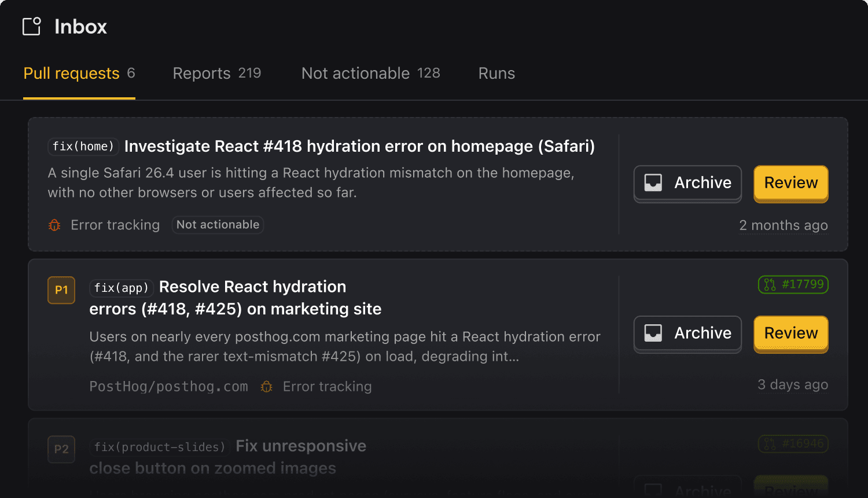Click the tray icon in the Safari card's Archive button
The width and height of the screenshot is (868, 498).
[x=653, y=183]
